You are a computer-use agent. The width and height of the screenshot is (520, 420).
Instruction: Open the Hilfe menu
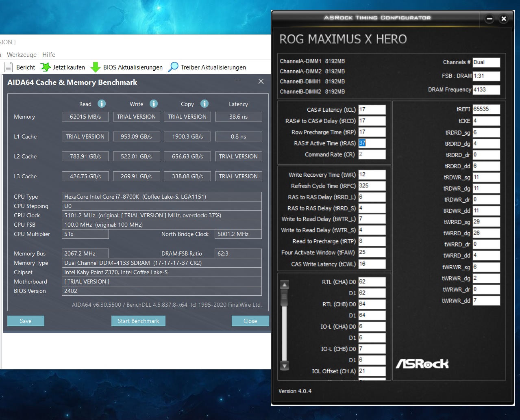[49, 54]
